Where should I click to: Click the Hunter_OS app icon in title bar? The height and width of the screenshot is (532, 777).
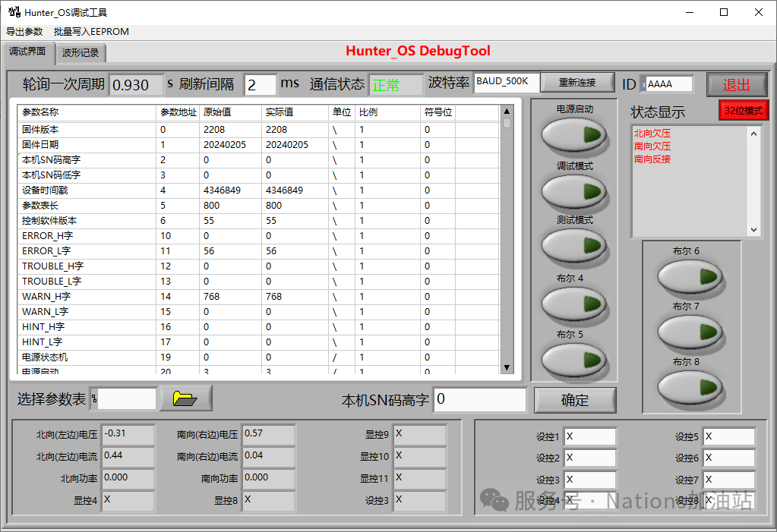[x=14, y=12]
